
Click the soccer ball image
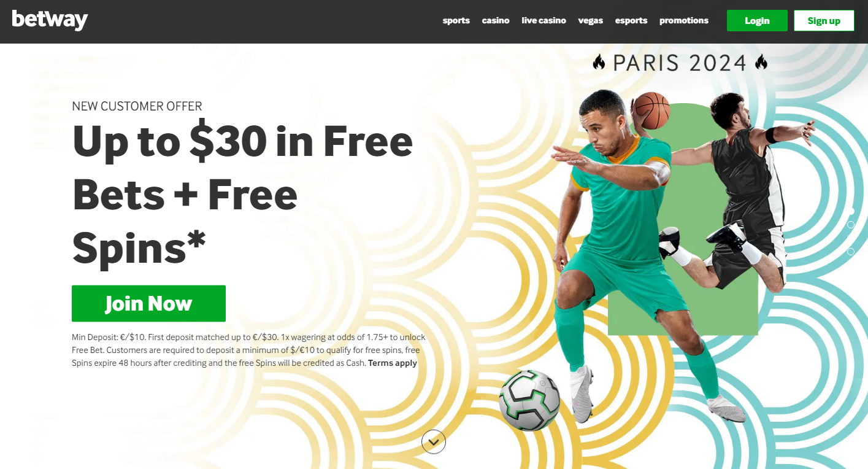[530, 400]
